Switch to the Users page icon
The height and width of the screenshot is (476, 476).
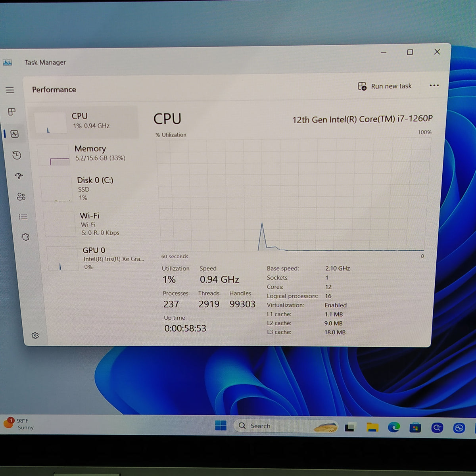(21, 196)
